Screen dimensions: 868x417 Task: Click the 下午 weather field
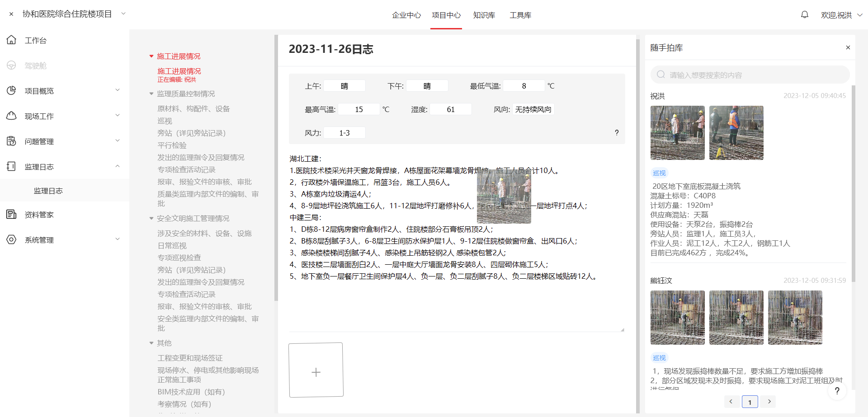(x=427, y=86)
